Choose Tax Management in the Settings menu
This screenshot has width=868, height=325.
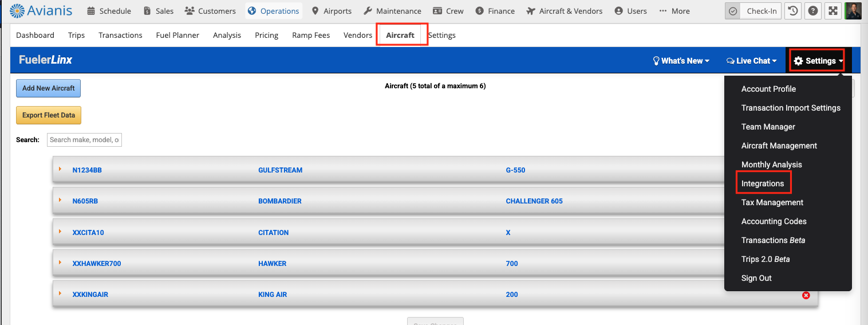(772, 202)
